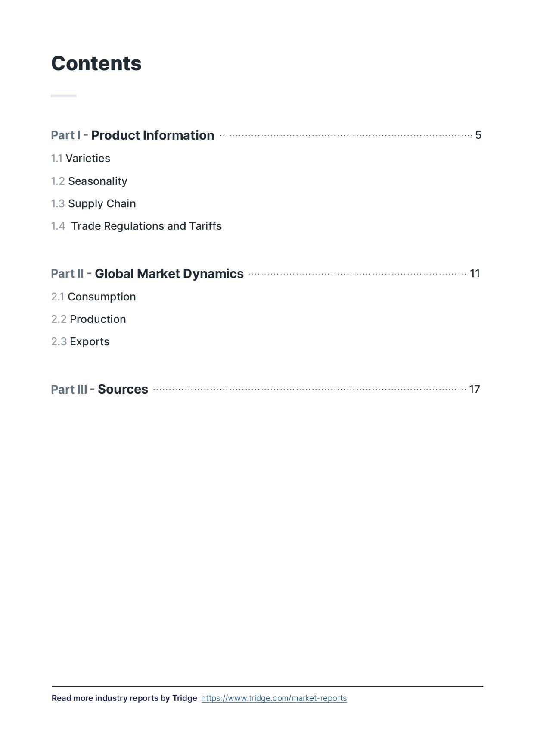
Task: Click 'Read more industry reports by Tridge' text
Action: [124, 698]
